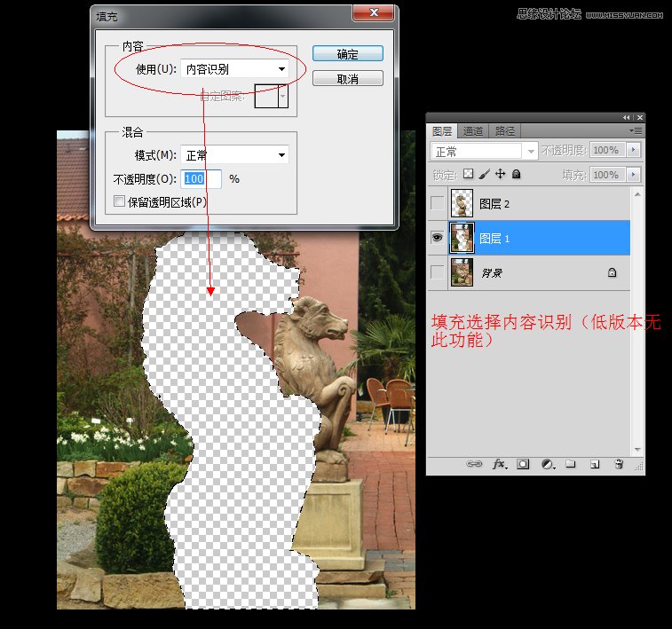Create a new layer icon

point(595,464)
